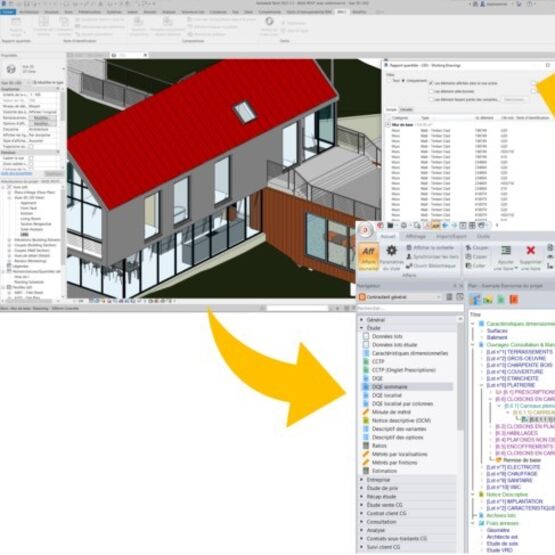Click the Revit ribbon circular sync icon
The height and width of the screenshot is (555, 555).
[x=269, y=22]
